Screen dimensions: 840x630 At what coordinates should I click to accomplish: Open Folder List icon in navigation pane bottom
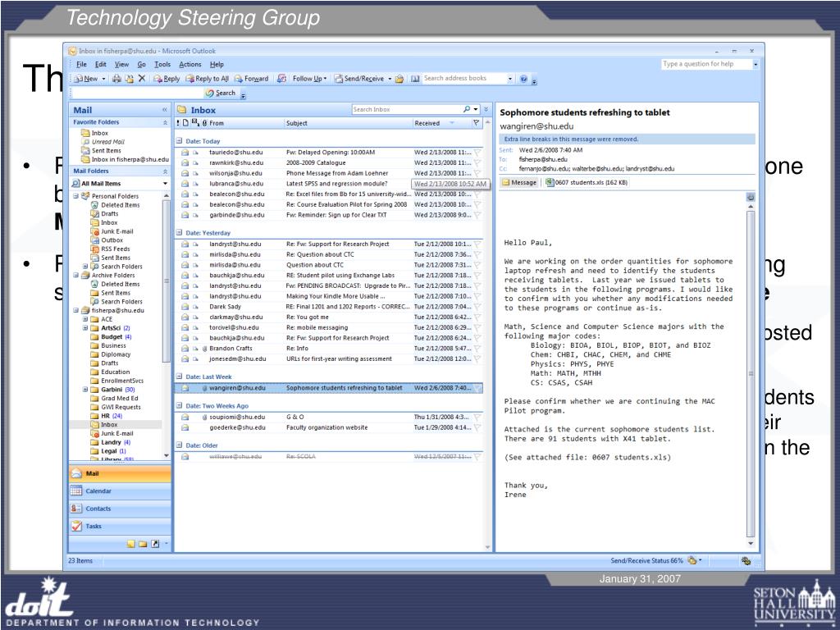point(143,545)
